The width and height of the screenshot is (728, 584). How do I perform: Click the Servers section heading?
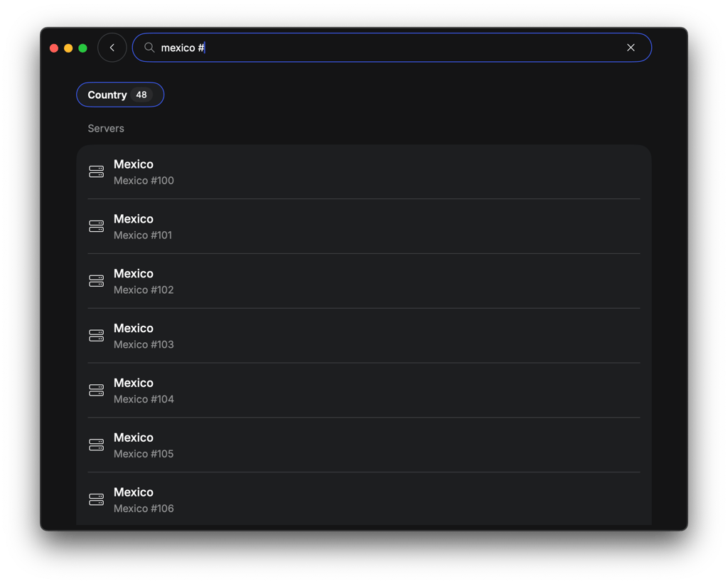pos(106,128)
